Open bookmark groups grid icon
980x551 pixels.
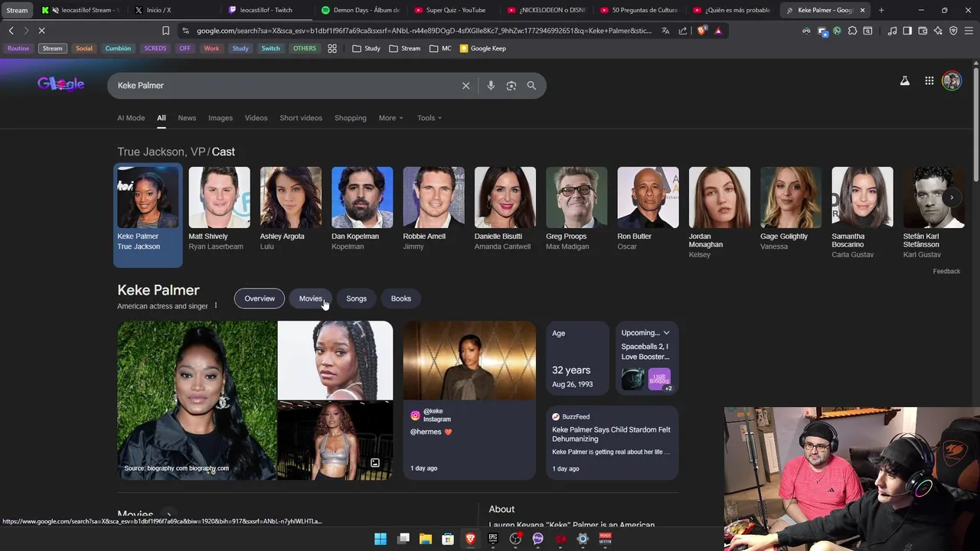pyautogui.click(x=332, y=48)
